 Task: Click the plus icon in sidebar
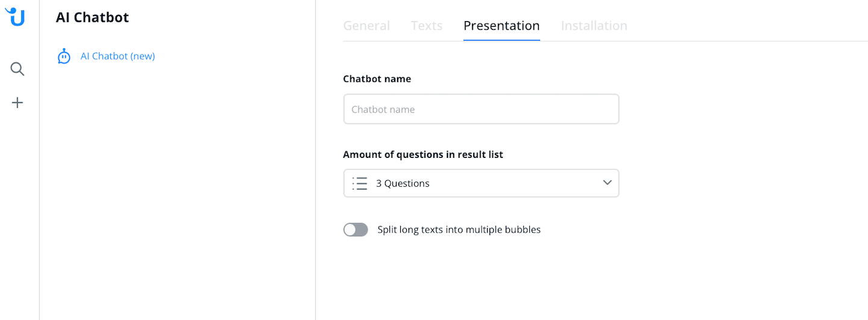tap(17, 103)
